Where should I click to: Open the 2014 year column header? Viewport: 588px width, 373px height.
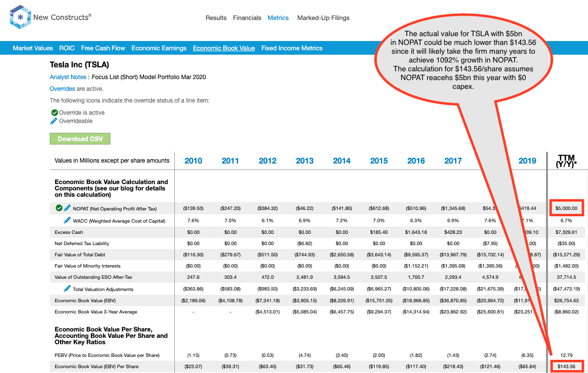[x=342, y=161]
